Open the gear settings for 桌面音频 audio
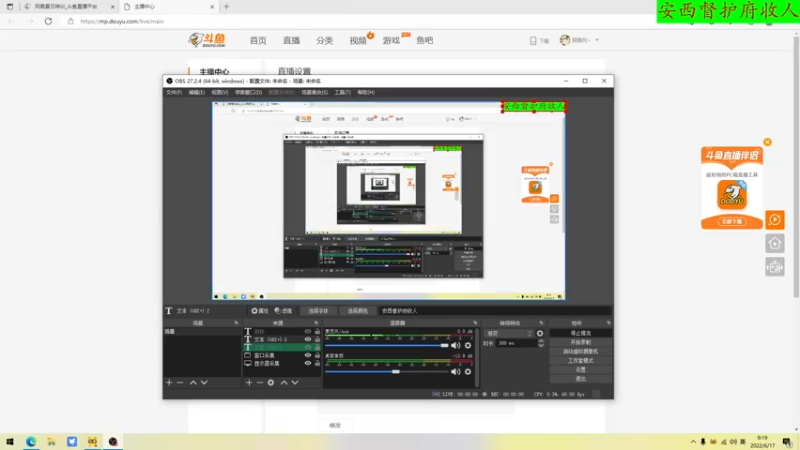The height and width of the screenshot is (450, 800). [468, 372]
